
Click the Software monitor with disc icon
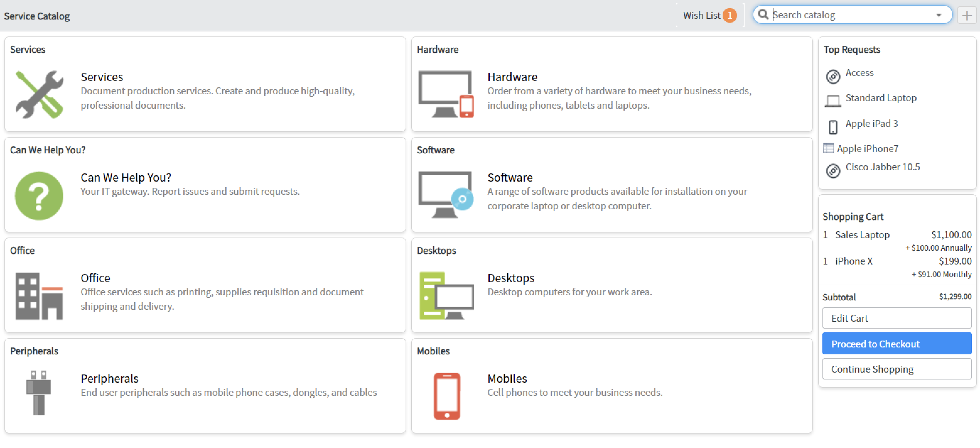click(445, 194)
